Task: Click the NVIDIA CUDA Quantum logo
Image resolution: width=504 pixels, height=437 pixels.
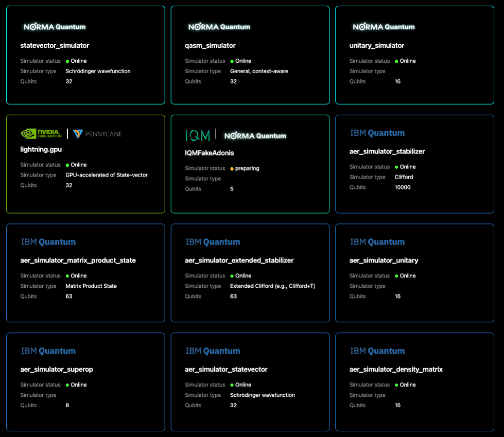Action: pos(41,134)
